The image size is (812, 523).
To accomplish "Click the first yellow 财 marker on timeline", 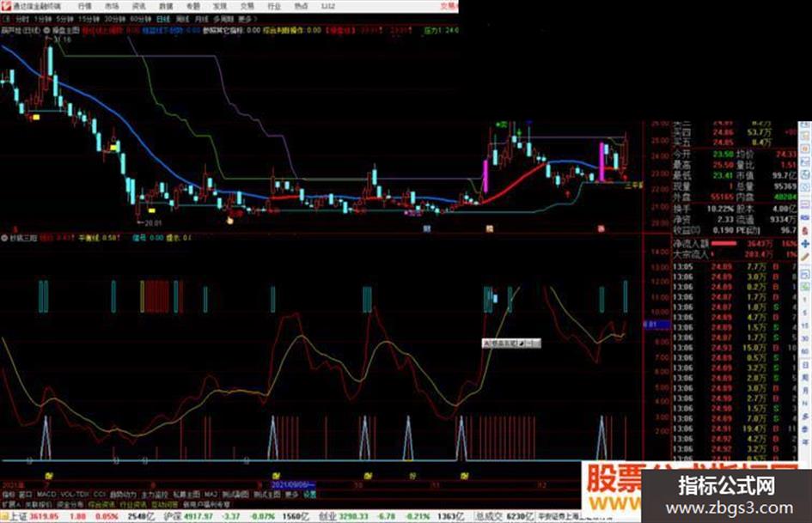I will 49,476.
